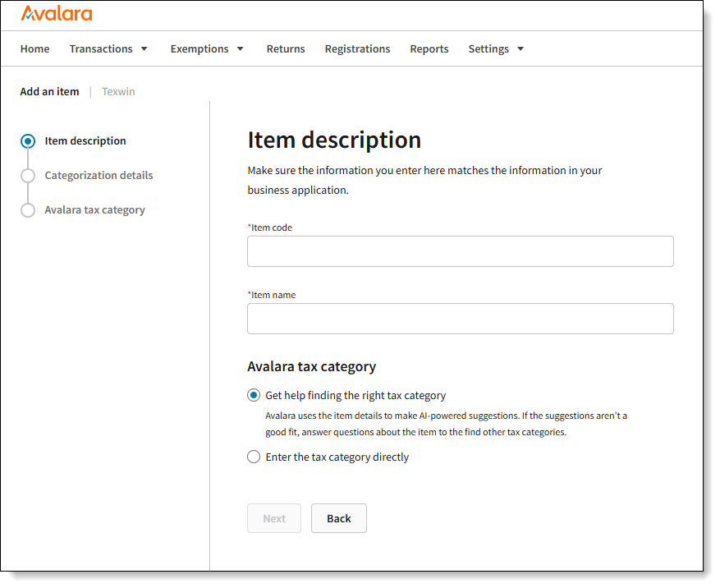The image size is (720, 588).
Task: Open the Exemptions dropdown menu
Action: (x=207, y=49)
